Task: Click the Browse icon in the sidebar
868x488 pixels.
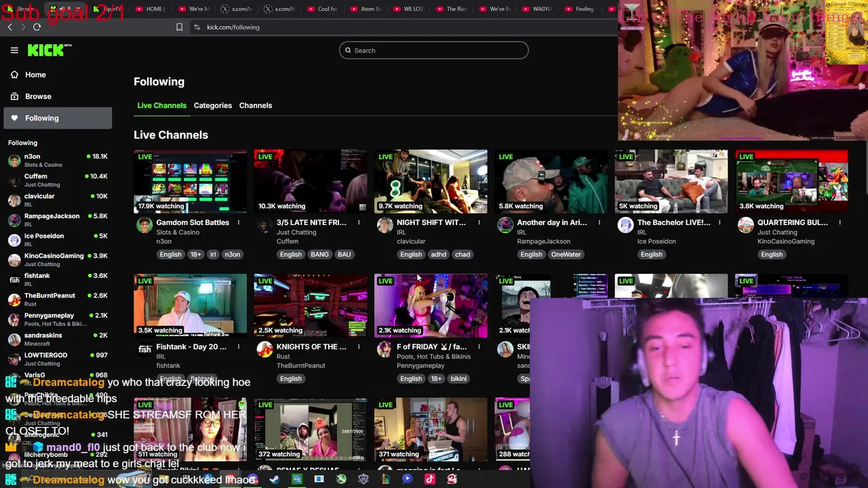Action: [14, 96]
